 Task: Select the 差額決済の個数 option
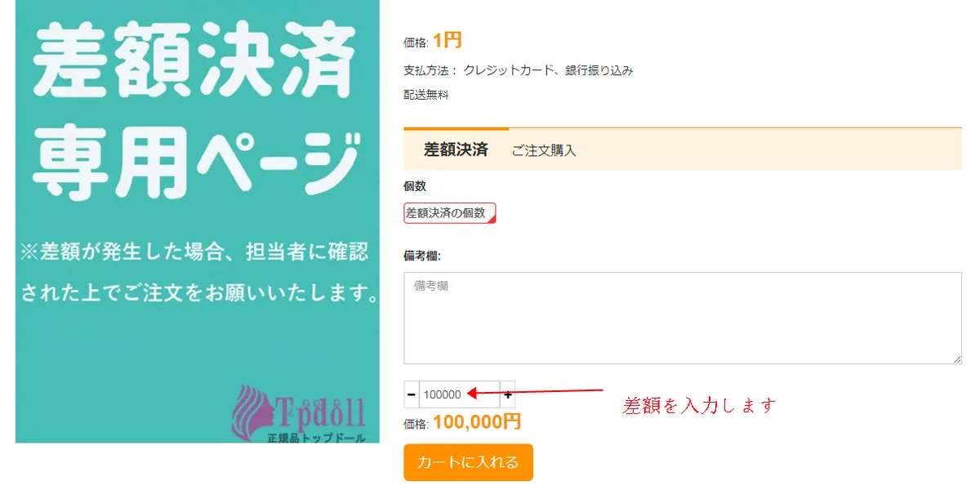tap(450, 213)
